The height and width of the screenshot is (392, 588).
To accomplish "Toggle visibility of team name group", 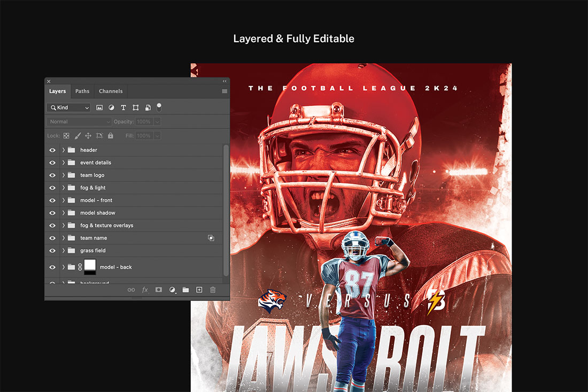I will [x=52, y=238].
